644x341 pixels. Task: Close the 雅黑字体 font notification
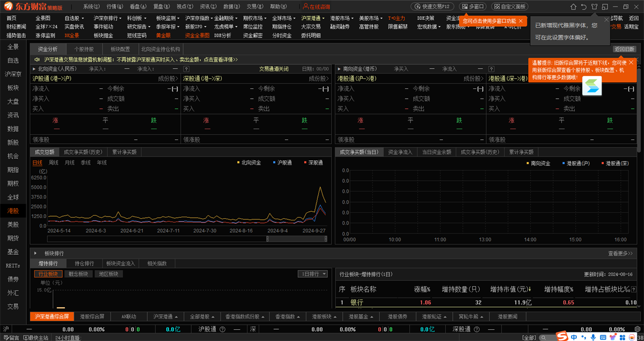tap(606, 20)
